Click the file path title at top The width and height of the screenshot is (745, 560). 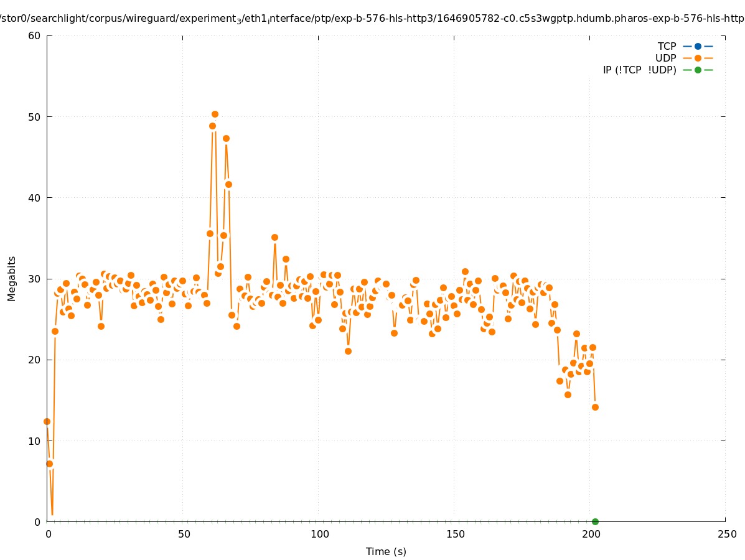pos(372,19)
